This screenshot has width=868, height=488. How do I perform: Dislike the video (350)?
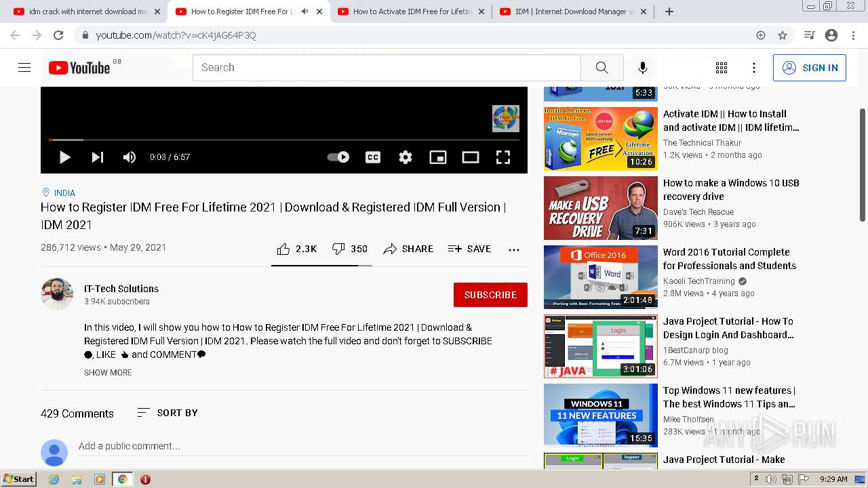click(349, 249)
